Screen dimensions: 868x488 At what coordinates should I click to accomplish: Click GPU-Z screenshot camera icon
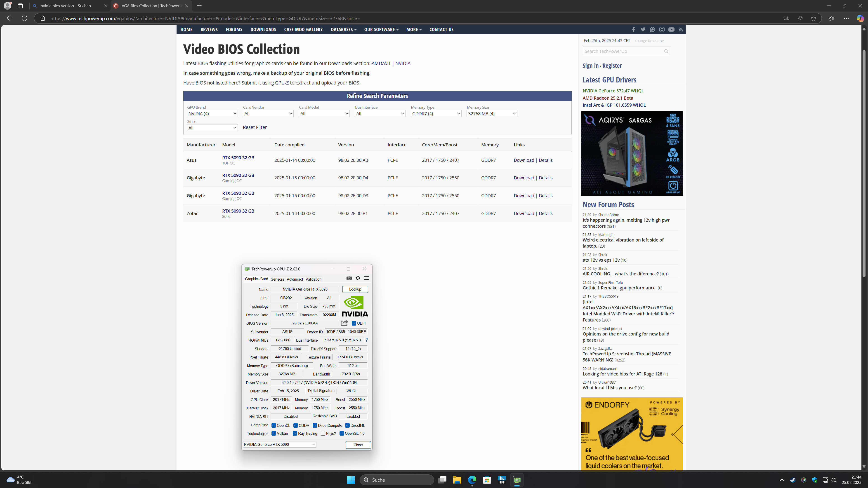tap(349, 278)
